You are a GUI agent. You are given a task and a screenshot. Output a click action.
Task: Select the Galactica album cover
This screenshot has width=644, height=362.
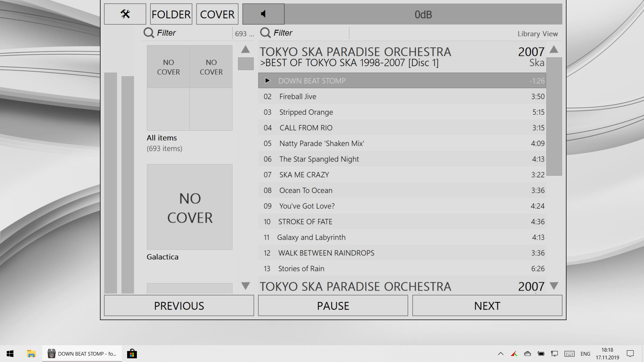190,207
